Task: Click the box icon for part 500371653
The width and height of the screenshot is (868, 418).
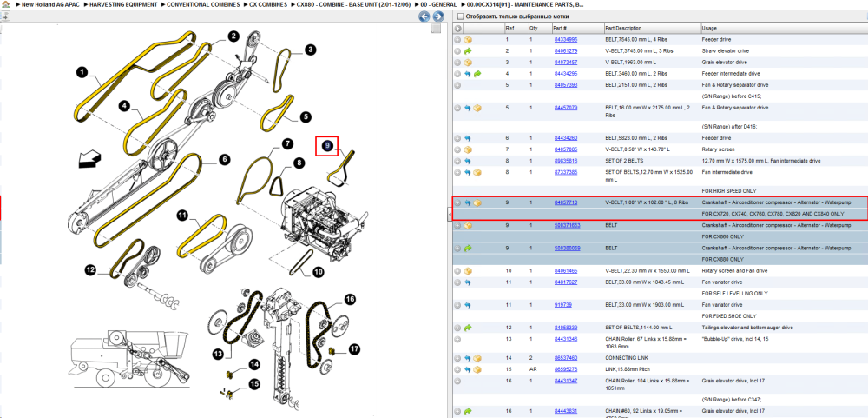Action: pyautogui.click(x=469, y=226)
